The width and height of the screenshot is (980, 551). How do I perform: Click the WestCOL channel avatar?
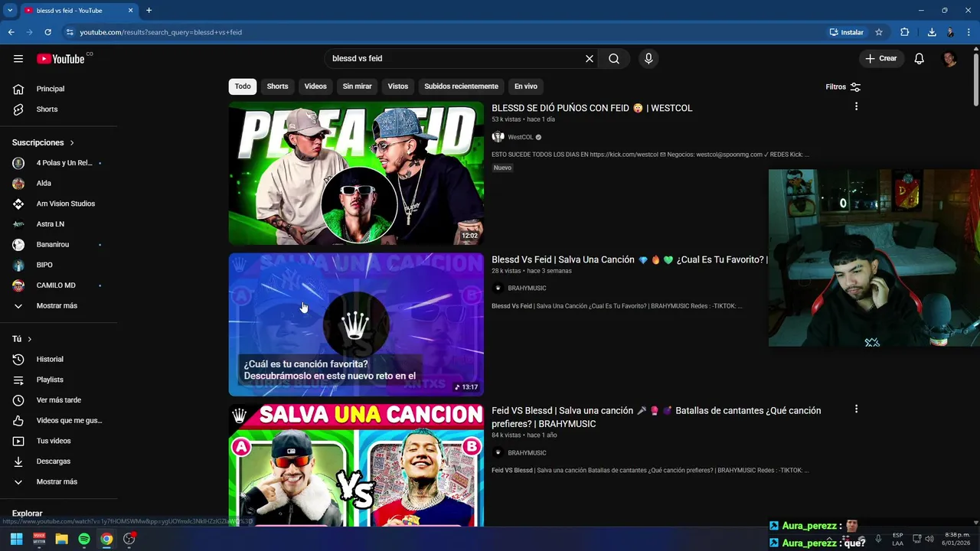point(498,137)
